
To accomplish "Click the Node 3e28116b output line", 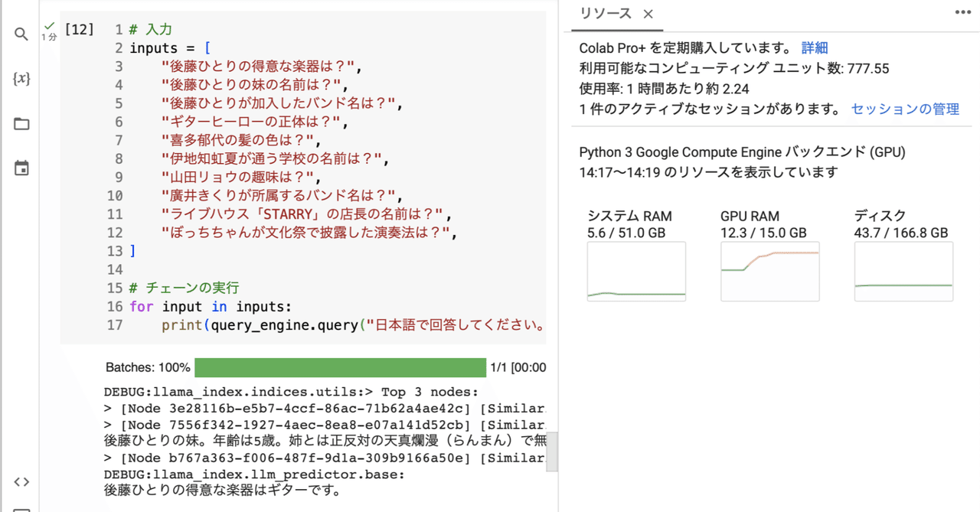I will pos(325,409).
